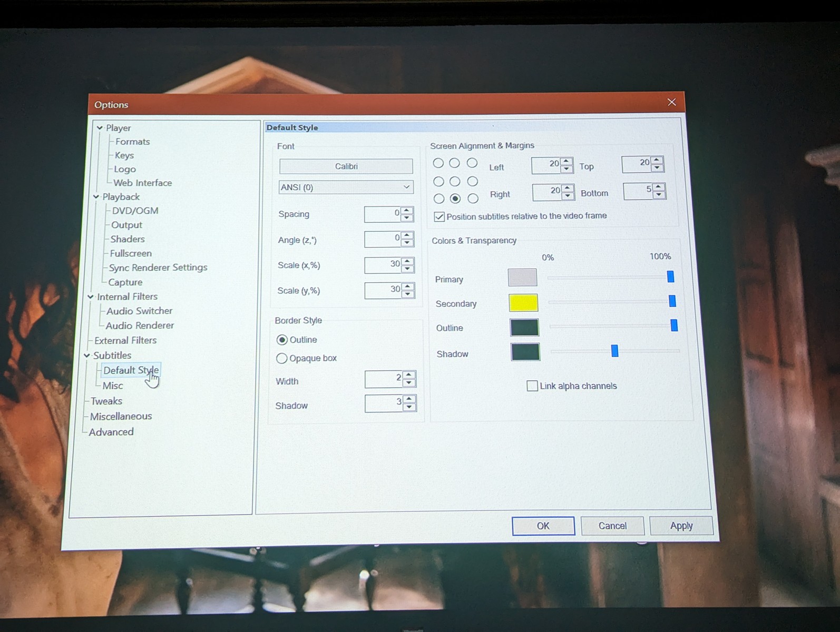Click the Bottom margin input field

click(x=639, y=191)
